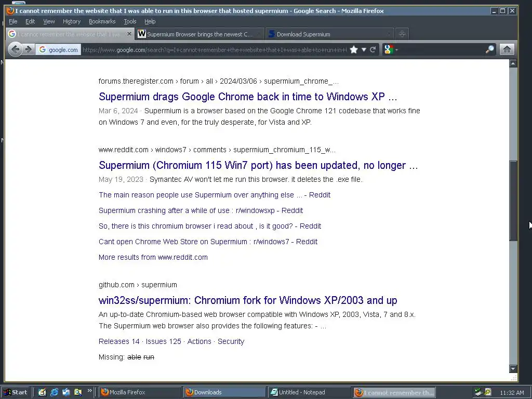Viewport: 532px width, 399px height.
Task: Go back with the Back arrow button
Action: coord(15,49)
